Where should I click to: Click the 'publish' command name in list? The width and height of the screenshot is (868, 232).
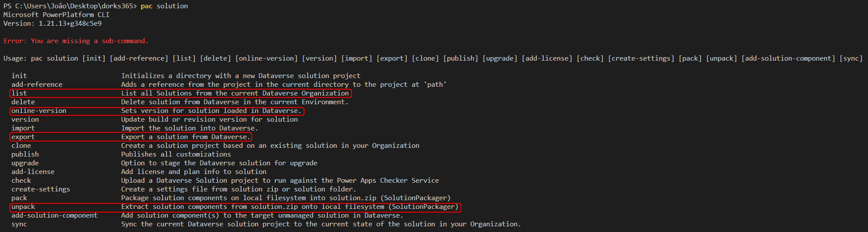pos(25,154)
